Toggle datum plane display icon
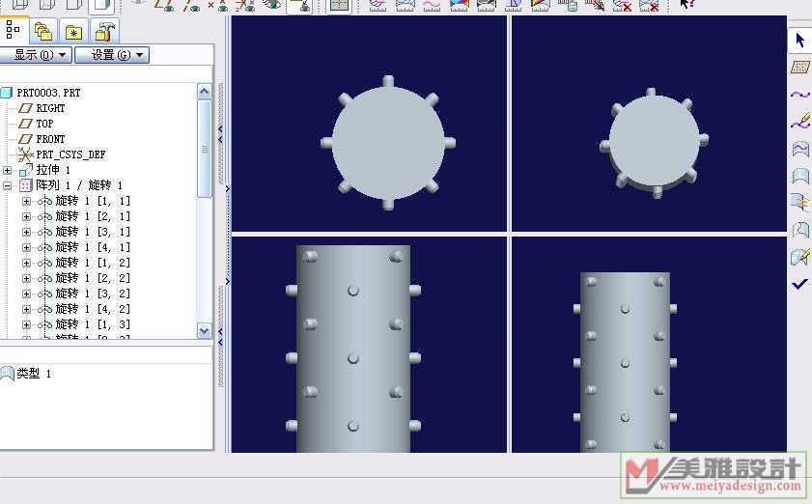 tap(165, 5)
